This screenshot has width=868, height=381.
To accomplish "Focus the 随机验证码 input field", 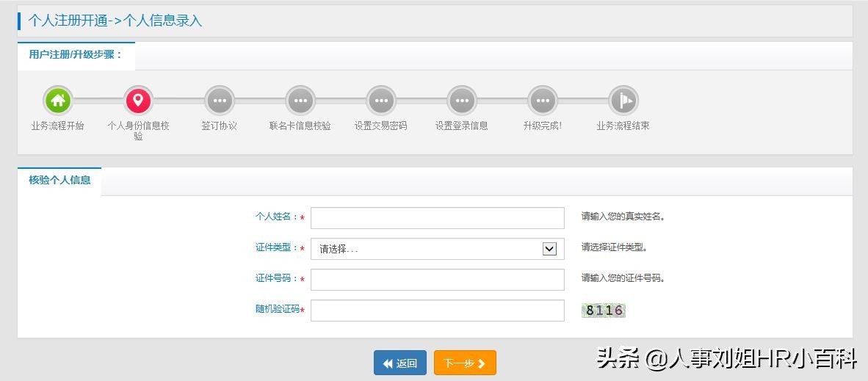I will pyautogui.click(x=438, y=310).
